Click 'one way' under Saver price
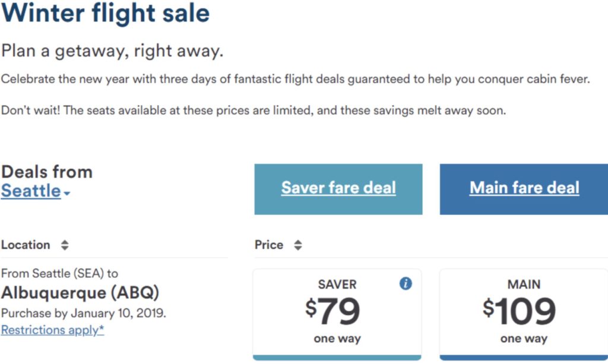This screenshot has width=608, height=364. [x=337, y=339]
